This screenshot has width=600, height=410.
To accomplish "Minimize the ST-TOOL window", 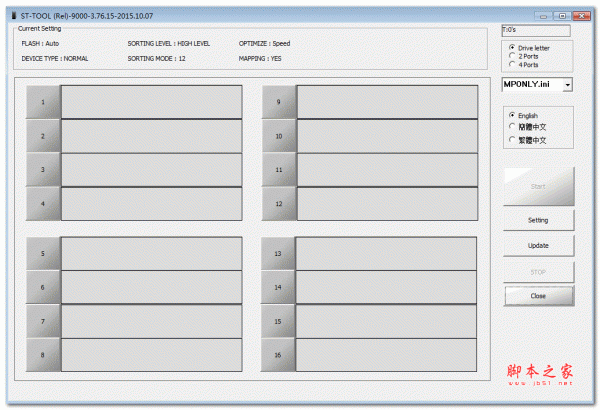I will 543,16.
